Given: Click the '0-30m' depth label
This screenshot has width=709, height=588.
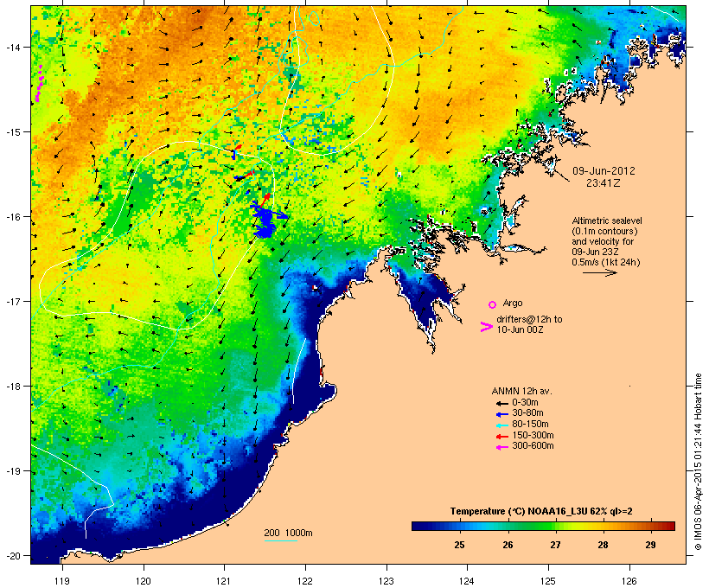Looking at the screenshot, I should pyautogui.click(x=525, y=403).
